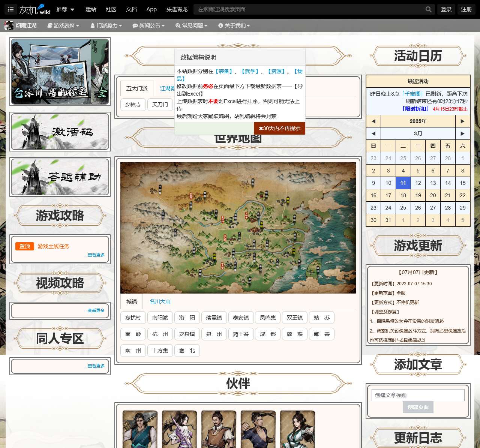Open the 游戏主线任务 link
Screen dimensions: 480x448
point(53,246)
